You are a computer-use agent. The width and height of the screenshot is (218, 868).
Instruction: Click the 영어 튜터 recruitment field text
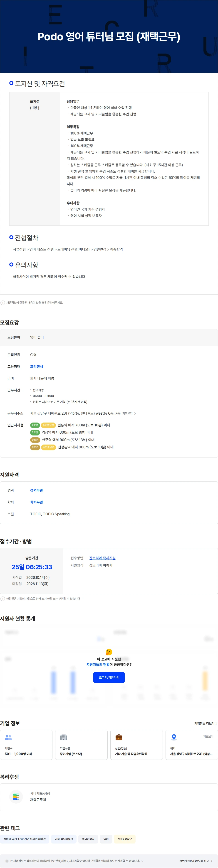[37, 337]
